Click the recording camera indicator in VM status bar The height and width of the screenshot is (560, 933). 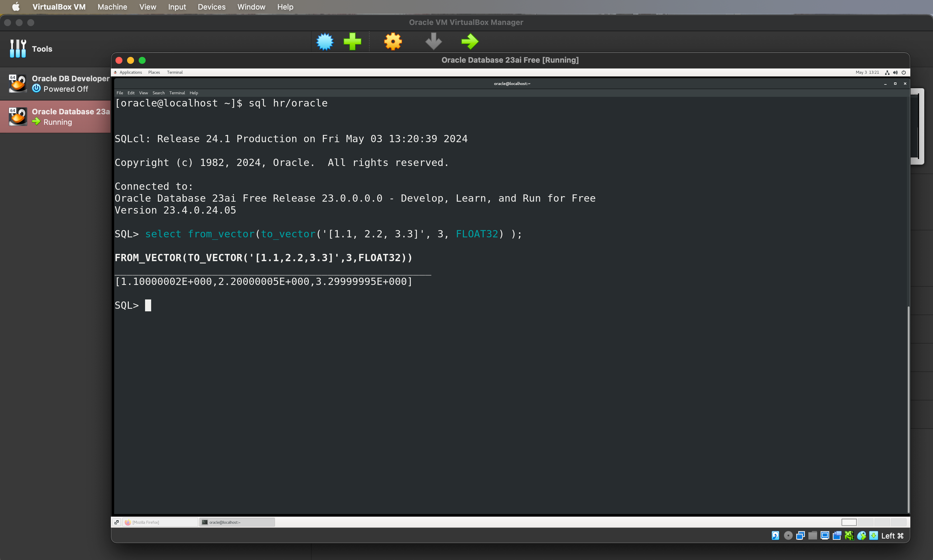[x=837, y=535]
